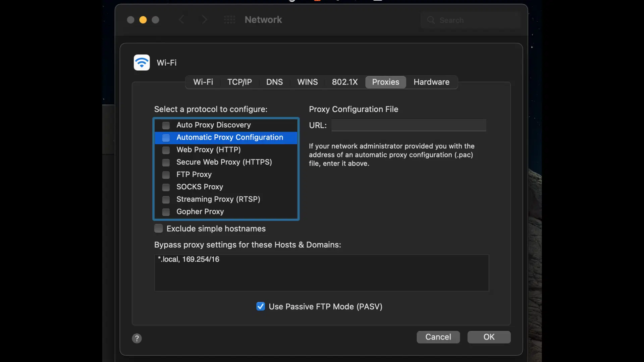
Task: Click the search magnifier icon
Action: (x=431, y=20)
